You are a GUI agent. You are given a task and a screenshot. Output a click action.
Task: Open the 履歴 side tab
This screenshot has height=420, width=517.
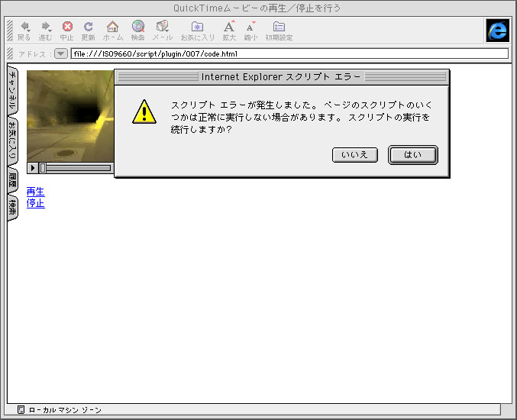click(12, 180)
